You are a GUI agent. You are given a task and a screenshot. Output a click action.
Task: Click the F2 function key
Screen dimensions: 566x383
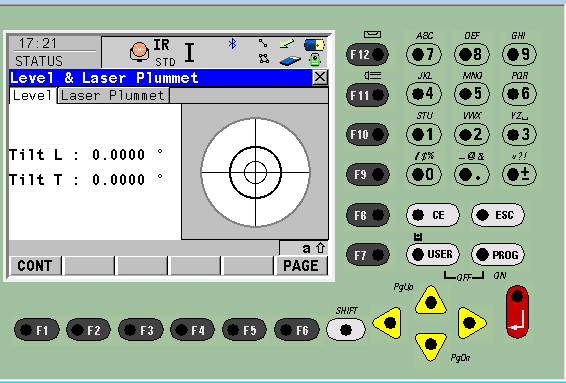point(88,330)
